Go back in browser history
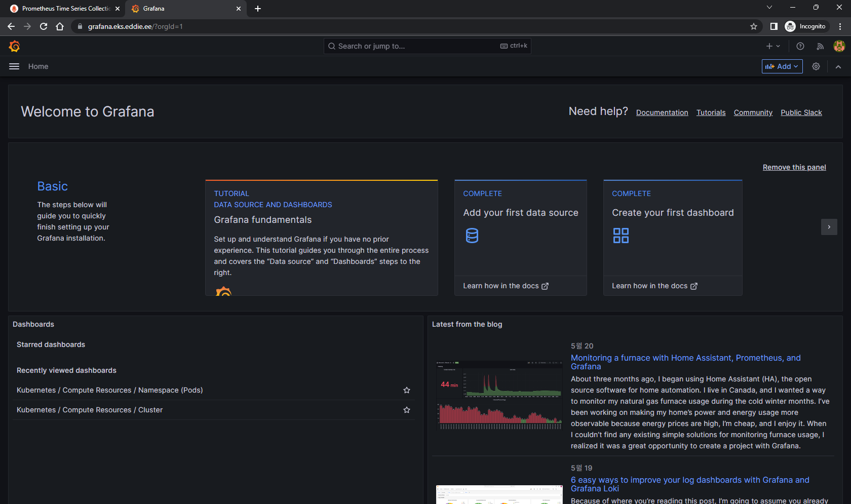Screen dimensions: 851x504 coord(11,26)
